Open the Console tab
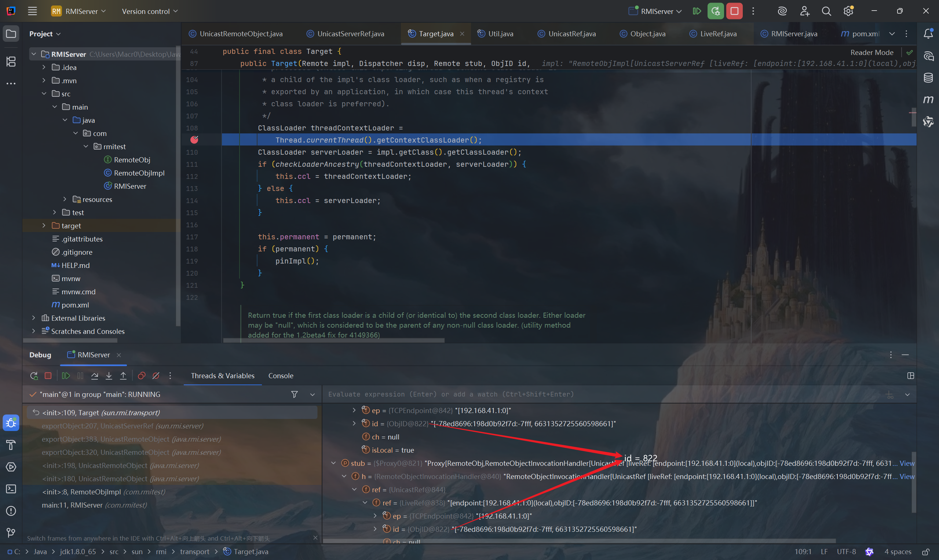939x560 pixels. tap(281, 376)
